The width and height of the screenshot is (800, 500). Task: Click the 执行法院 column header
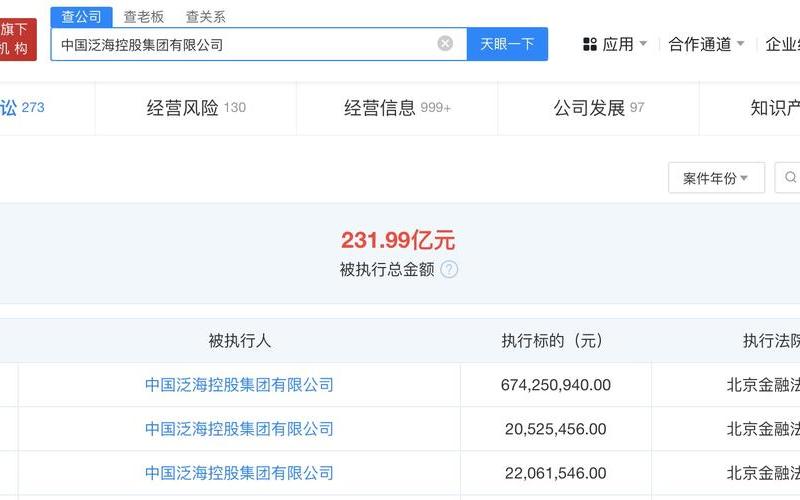click(771, 340)
